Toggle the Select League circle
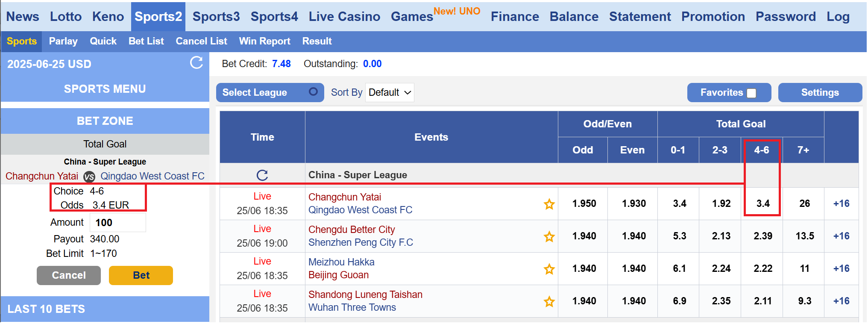 point(313,92)
